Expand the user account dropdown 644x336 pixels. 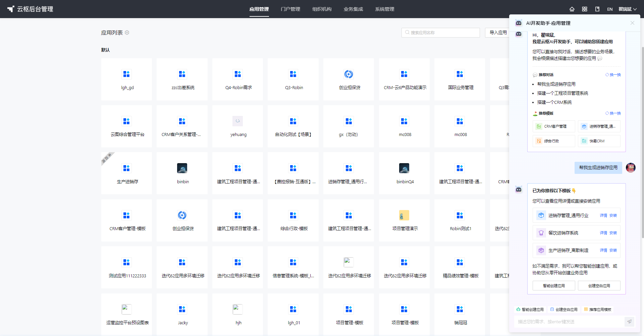point(628,9)
